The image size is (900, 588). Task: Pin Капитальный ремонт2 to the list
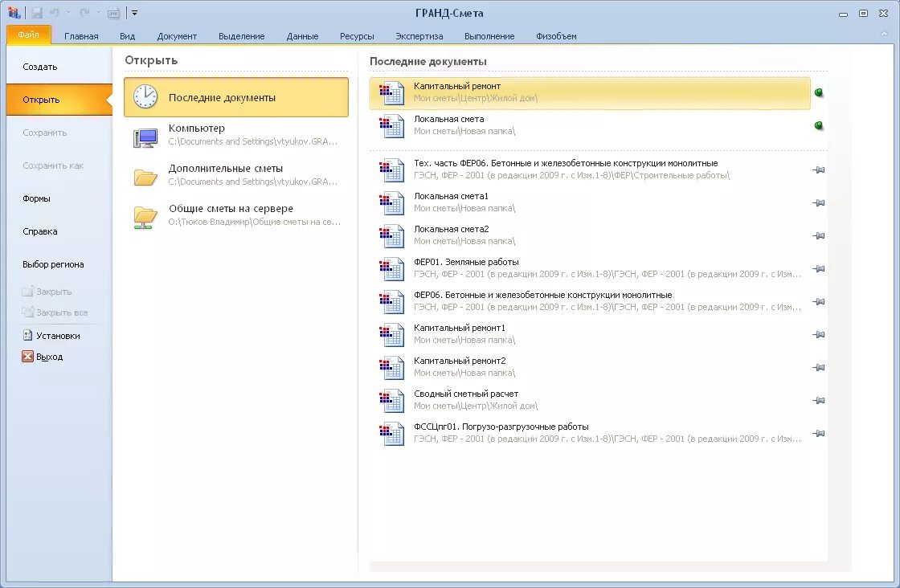pyautogui.click(x=819, y=368)
